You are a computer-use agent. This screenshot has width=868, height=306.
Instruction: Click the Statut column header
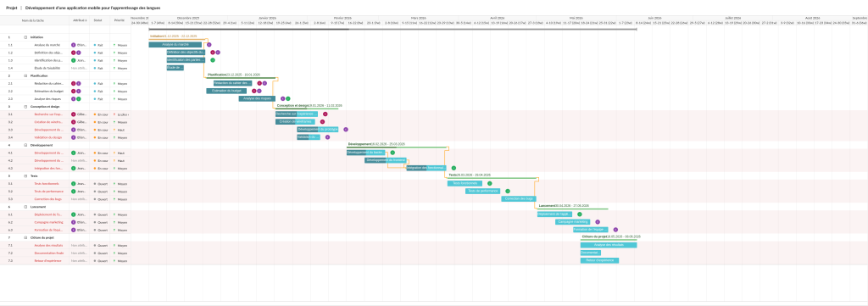pos(98,20)
